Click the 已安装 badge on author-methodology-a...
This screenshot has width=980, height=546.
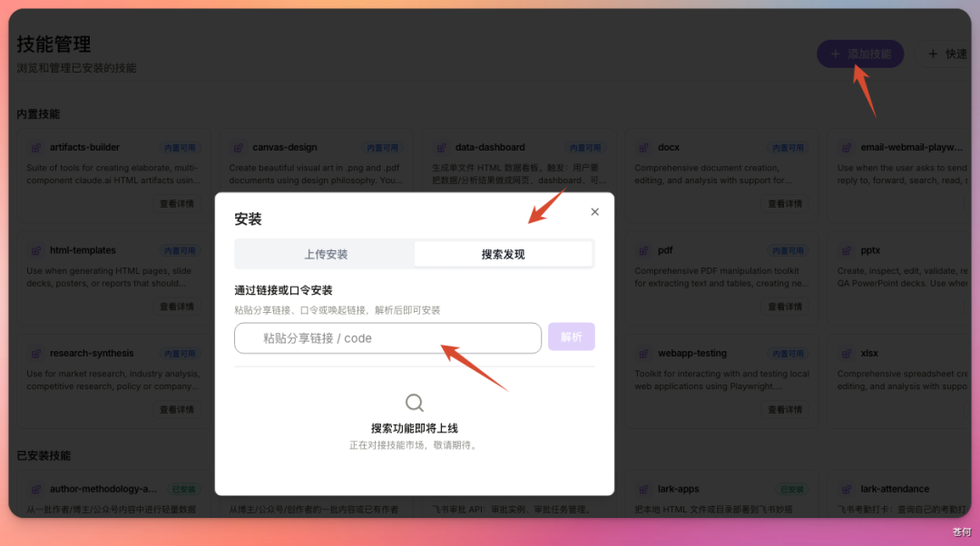(183, 490)
